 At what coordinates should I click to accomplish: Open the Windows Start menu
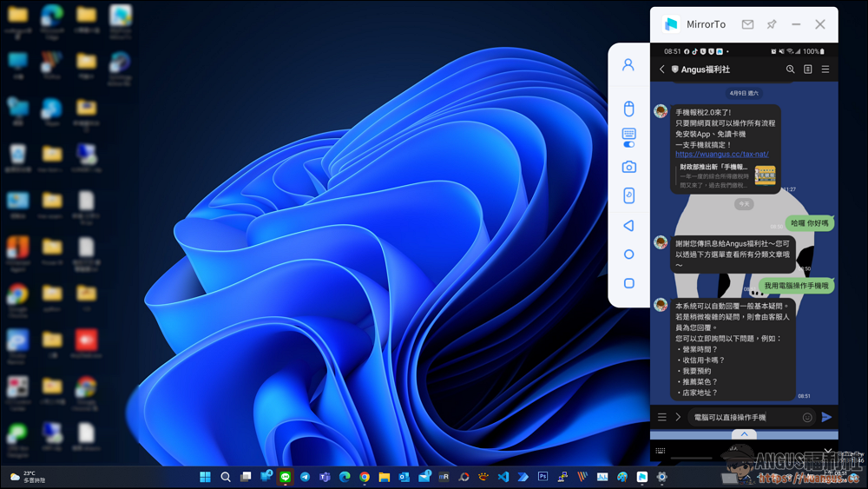(205, 477)
